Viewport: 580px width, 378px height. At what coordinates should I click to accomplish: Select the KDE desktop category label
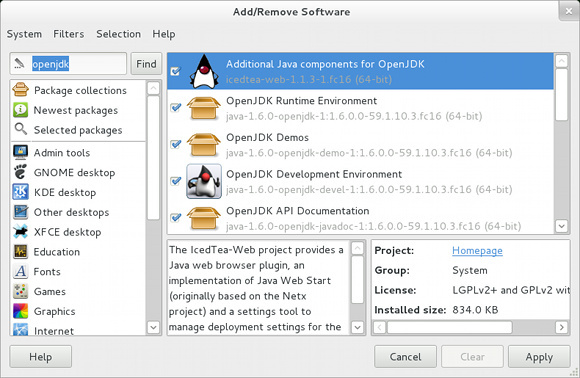pos(65,193)
